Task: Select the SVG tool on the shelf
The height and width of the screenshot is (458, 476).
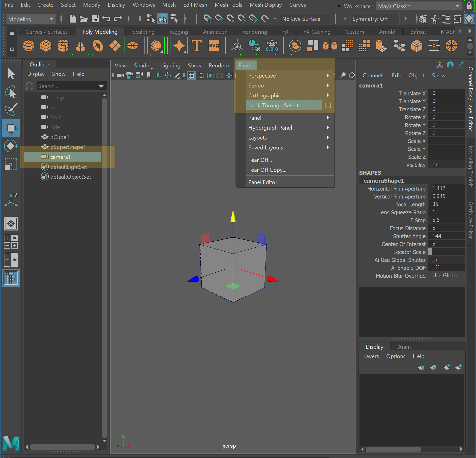Action: click(x=214, y=46)
